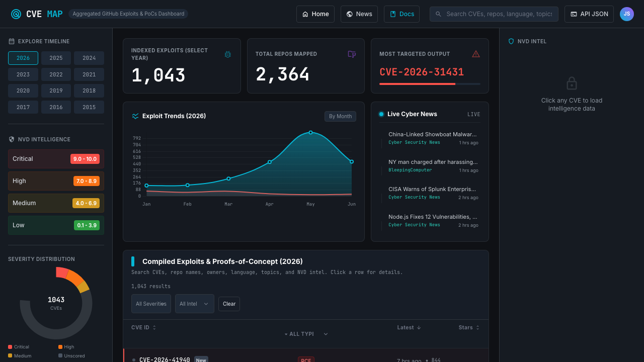Open the All Severities dropdown
This screenshot has height=362, width=644.
[x=151, y=304]
